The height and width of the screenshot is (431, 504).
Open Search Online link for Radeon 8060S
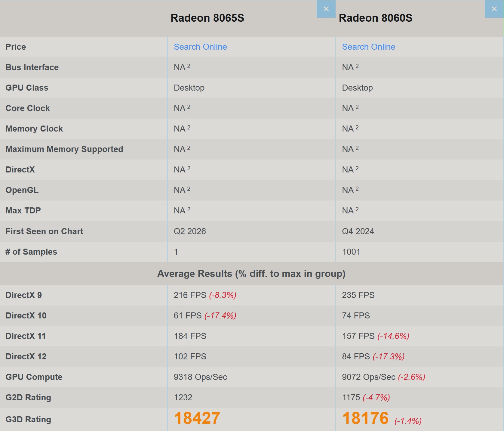(368, 47)
